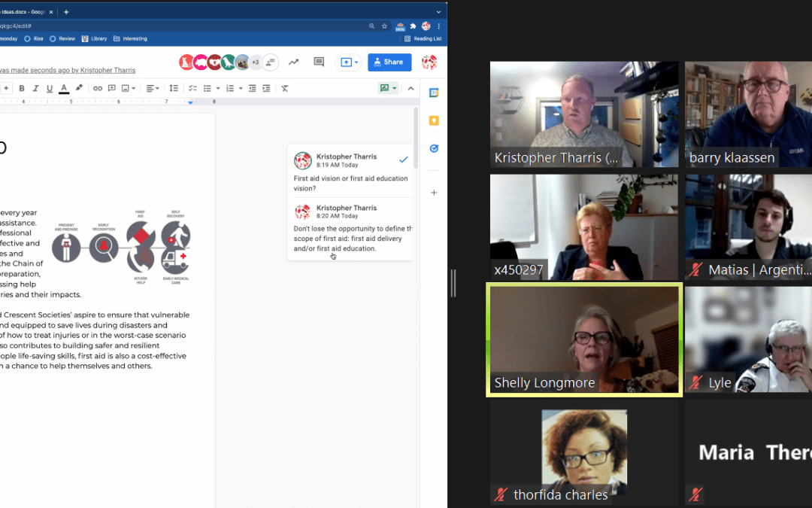Open the comment history icon
Screen dimensions: 812x508
[319, 62]
